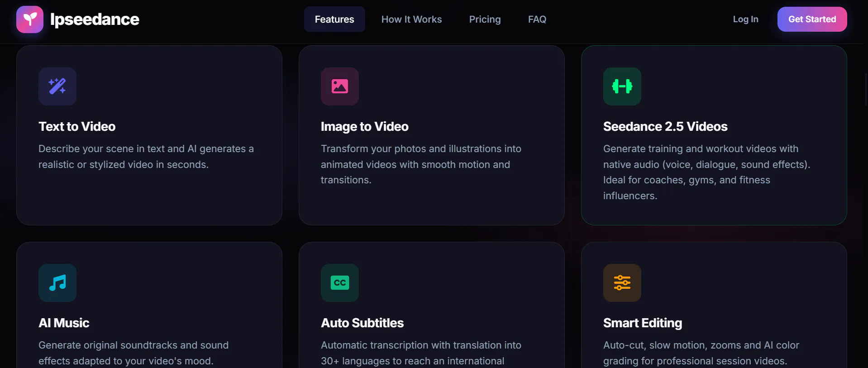The image size is (868, 368).
Task: Select the Smart Editing heading
Action: (643, 323)
